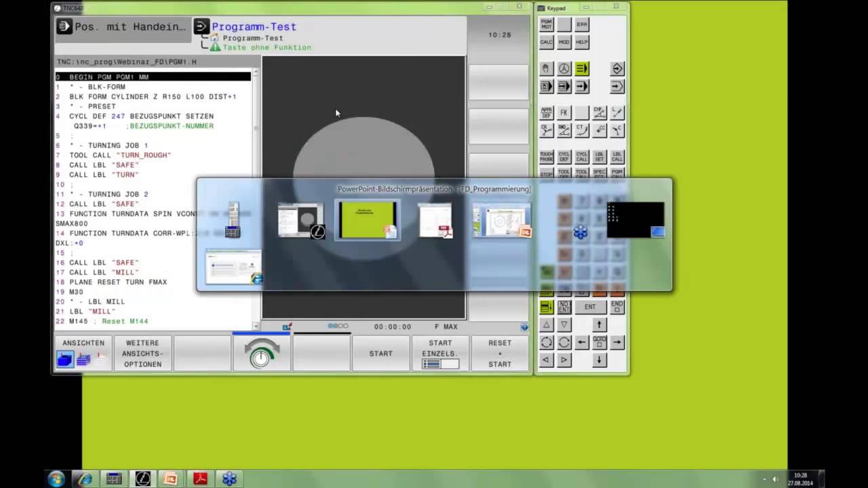Click the feed override dial soft key
This screenshot has height=488, width=868.
261,353
